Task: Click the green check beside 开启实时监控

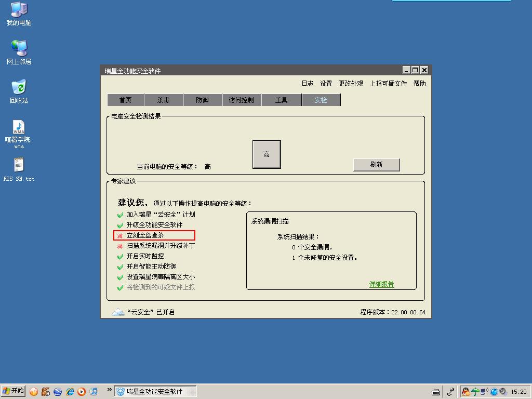Action: tap(120, 257)
